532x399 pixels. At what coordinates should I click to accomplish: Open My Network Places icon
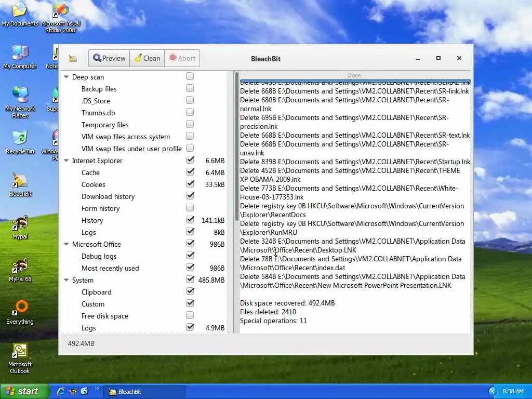pyautogui.click(x=20, y=102)
